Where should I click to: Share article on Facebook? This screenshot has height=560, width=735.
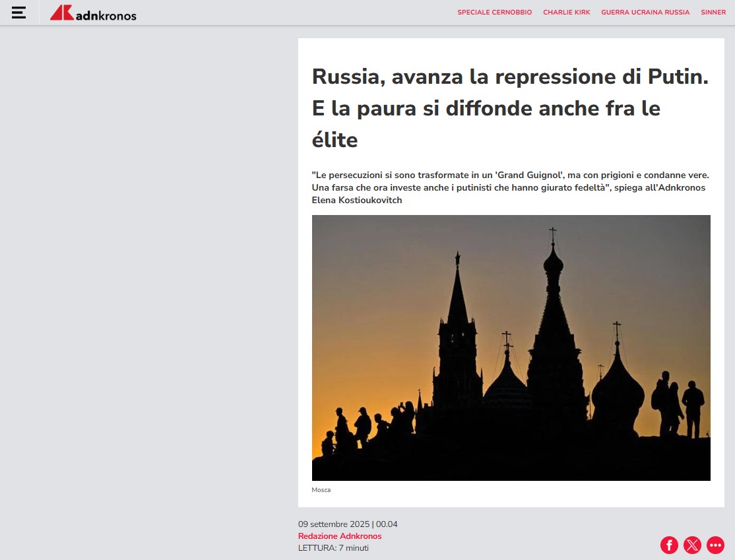tap(670, 545)
